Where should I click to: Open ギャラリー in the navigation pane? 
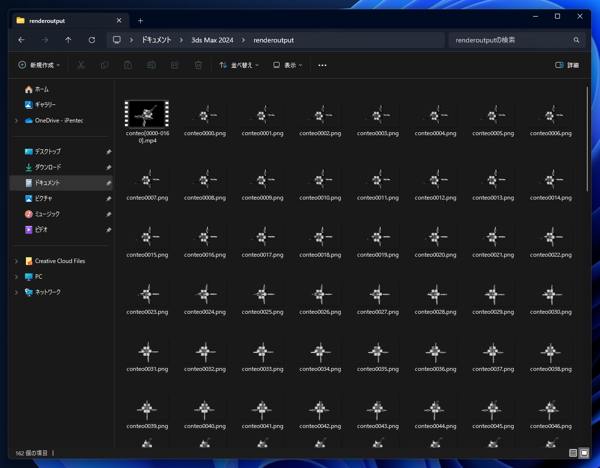[x=45, y=104]
